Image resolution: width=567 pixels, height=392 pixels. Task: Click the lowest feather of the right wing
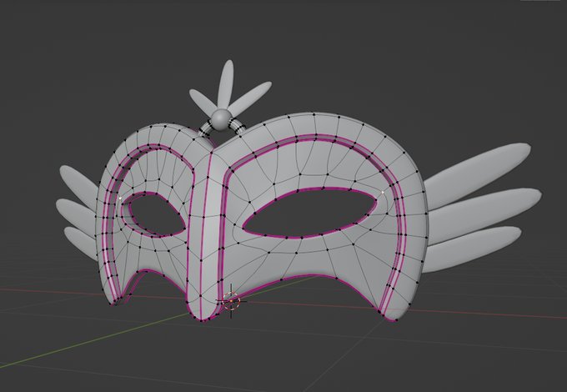(470, 249)
